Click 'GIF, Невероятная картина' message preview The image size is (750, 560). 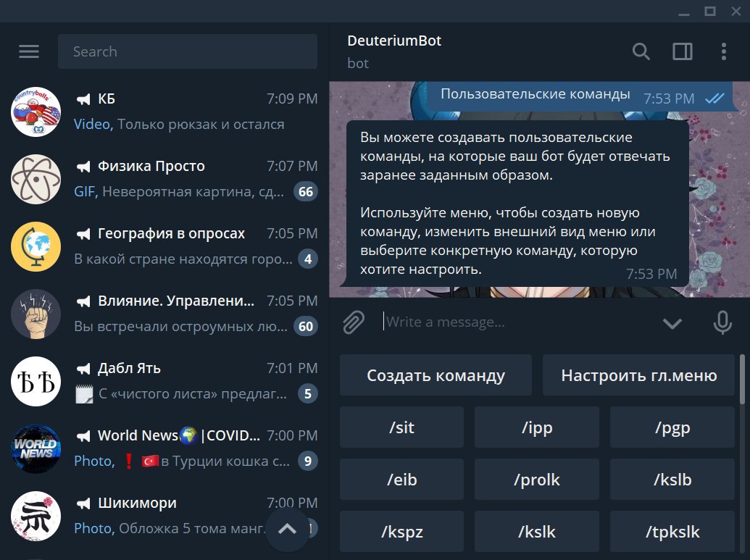click(179, 192)
